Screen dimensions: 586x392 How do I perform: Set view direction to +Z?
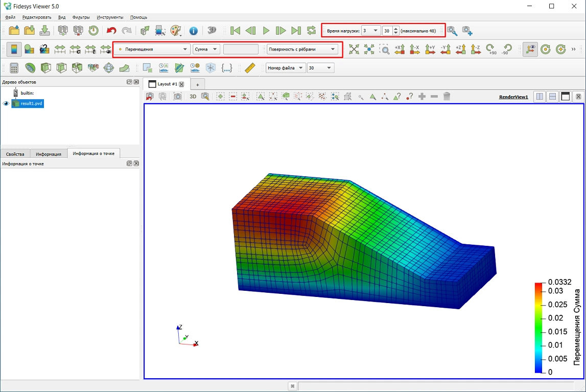460,49
